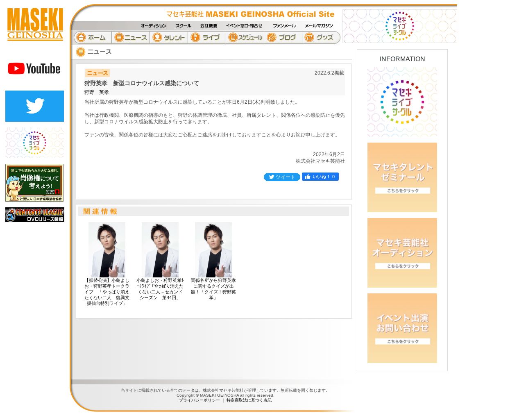Click the 株式会社マセキ芸能社 signature text

[x=320, y=161]
